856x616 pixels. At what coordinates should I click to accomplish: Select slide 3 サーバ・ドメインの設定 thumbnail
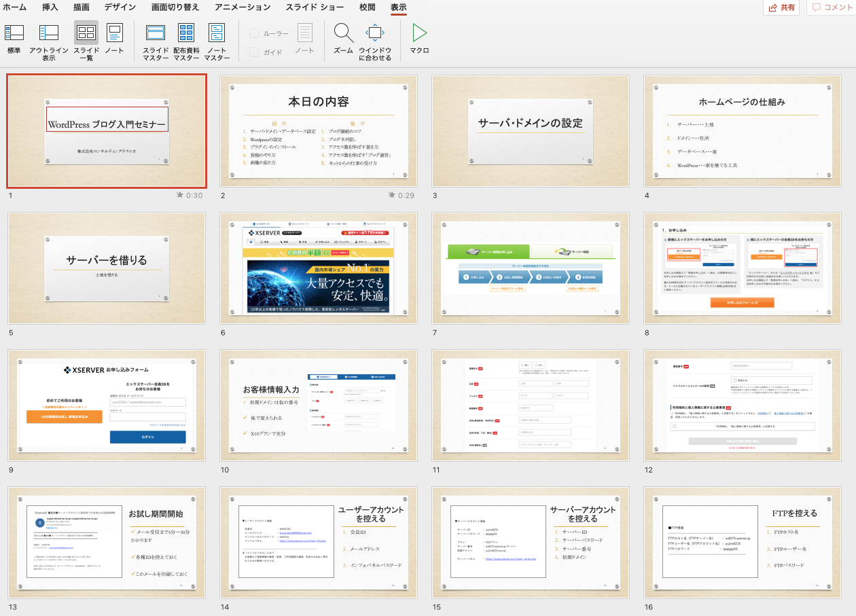(x=531, y=130)
